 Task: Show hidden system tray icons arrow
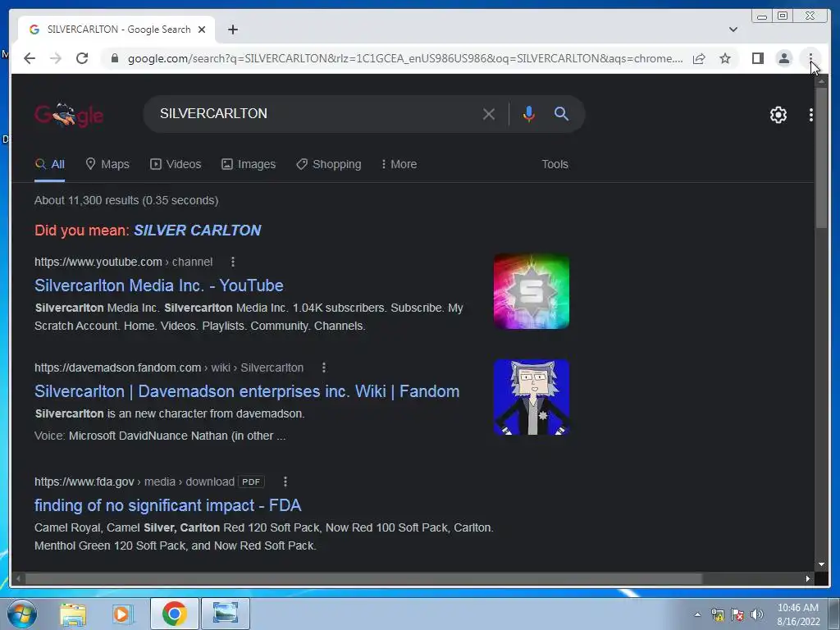pos(697,614)
